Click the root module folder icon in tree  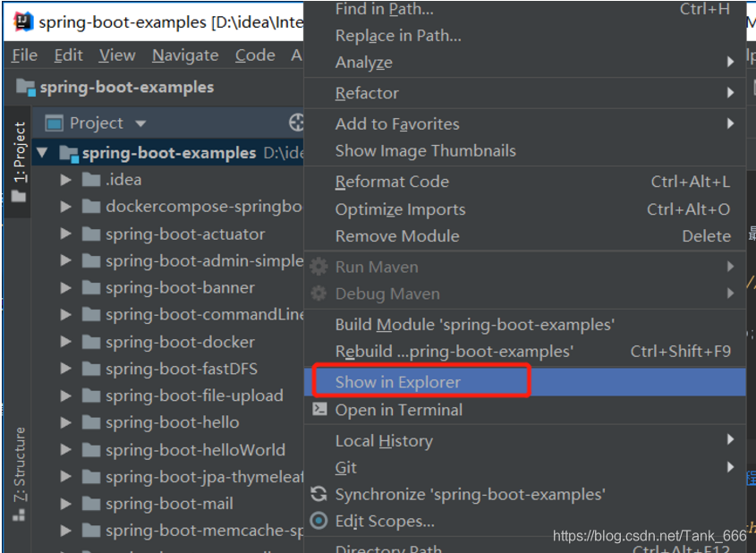click(x=69, y=154)
